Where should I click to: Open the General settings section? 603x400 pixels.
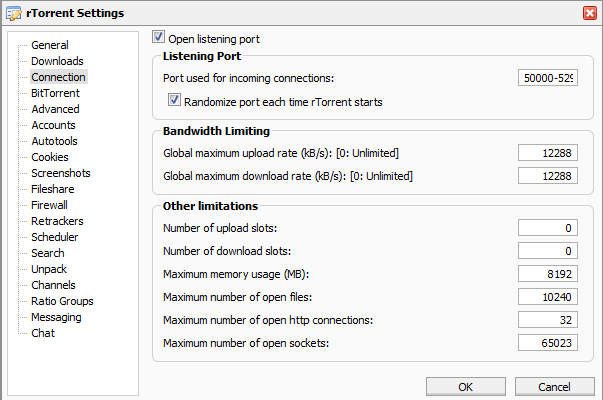point(50,45)
